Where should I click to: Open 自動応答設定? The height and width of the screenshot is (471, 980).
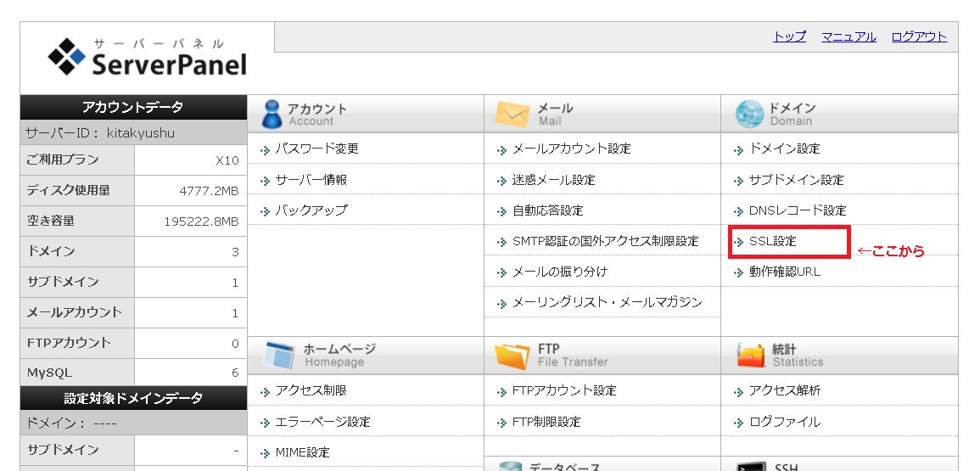(547, 210)
